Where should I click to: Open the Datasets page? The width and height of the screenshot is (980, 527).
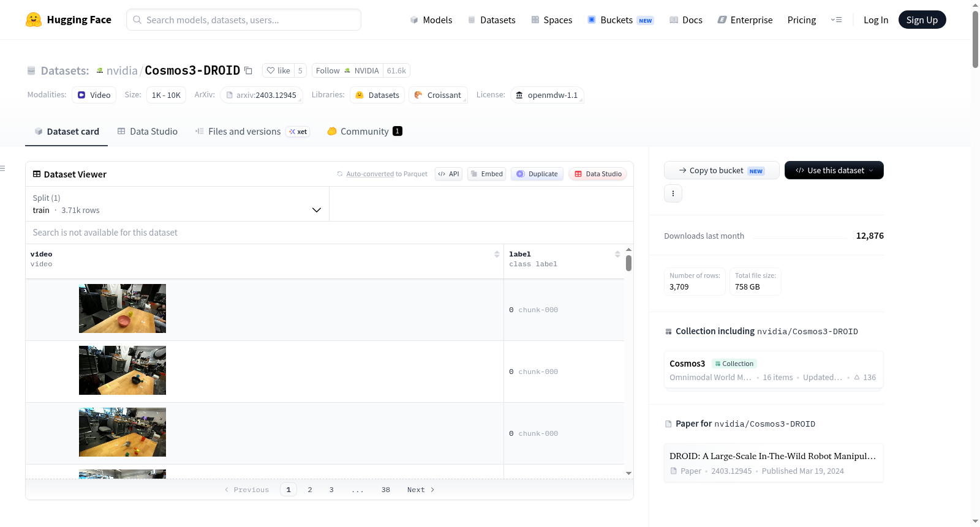click(x=491, y=20)
